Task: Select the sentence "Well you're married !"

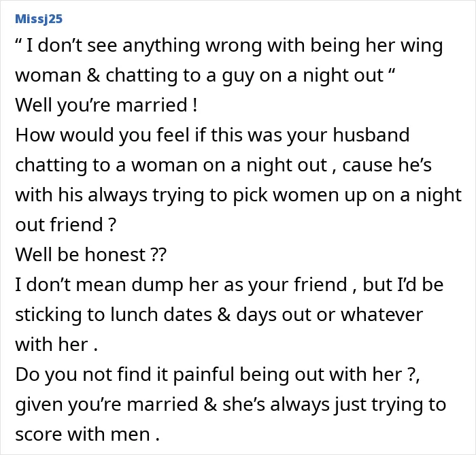Action: [x=106, y=105]
